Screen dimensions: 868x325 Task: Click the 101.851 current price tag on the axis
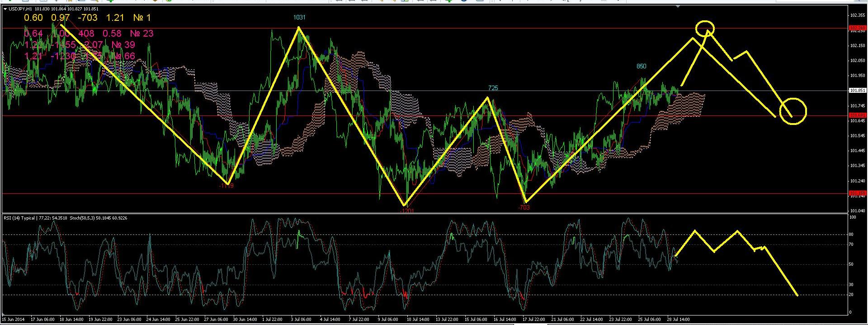point(858,91)
